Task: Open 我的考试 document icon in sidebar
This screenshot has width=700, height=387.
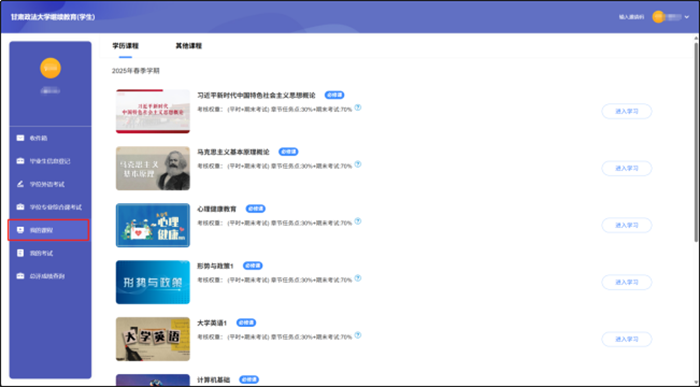Action: 20,253
